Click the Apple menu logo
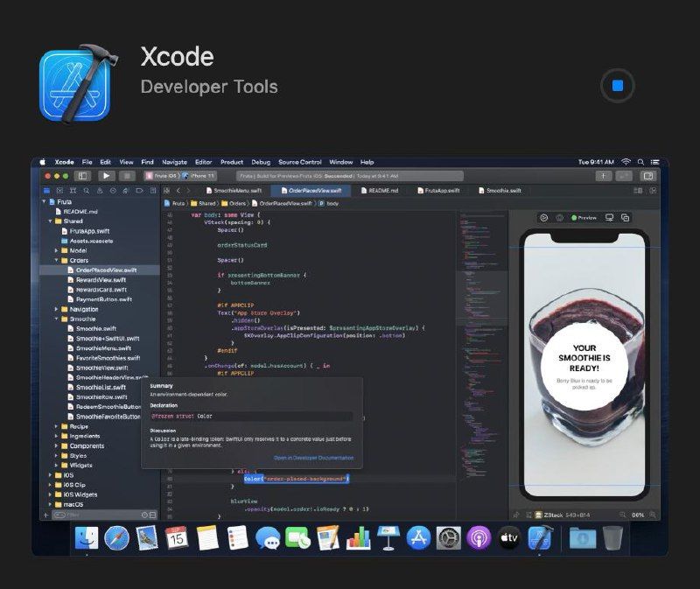 coord(43,162)
